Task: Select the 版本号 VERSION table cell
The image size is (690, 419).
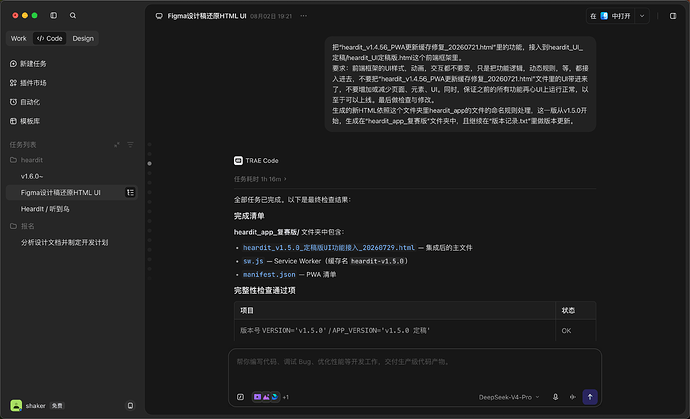Action: (x=395, y=331)
